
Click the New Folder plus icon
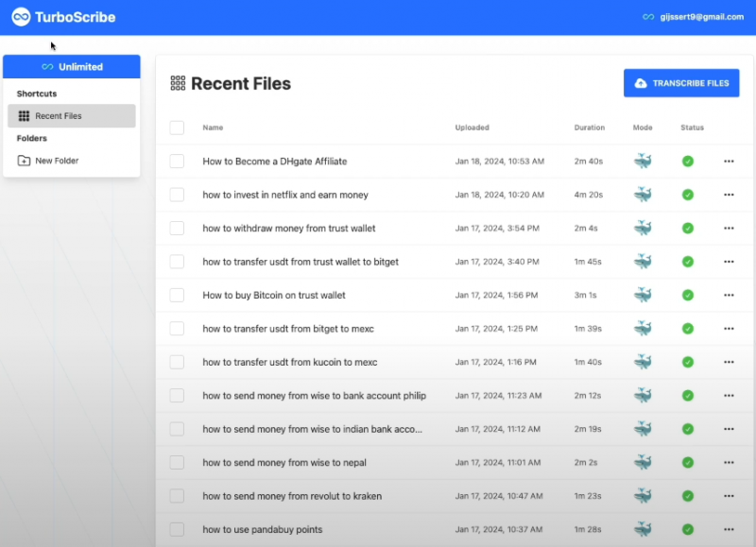point(24,161)
